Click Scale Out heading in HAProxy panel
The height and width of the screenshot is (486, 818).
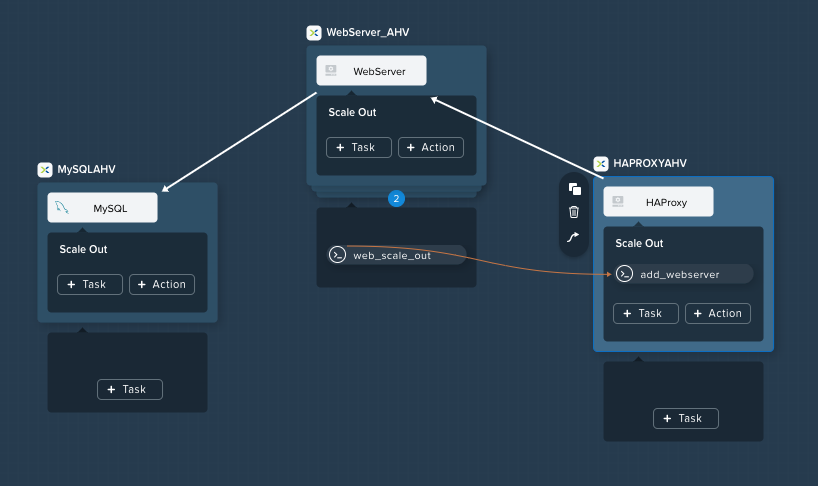pos(639,243)
